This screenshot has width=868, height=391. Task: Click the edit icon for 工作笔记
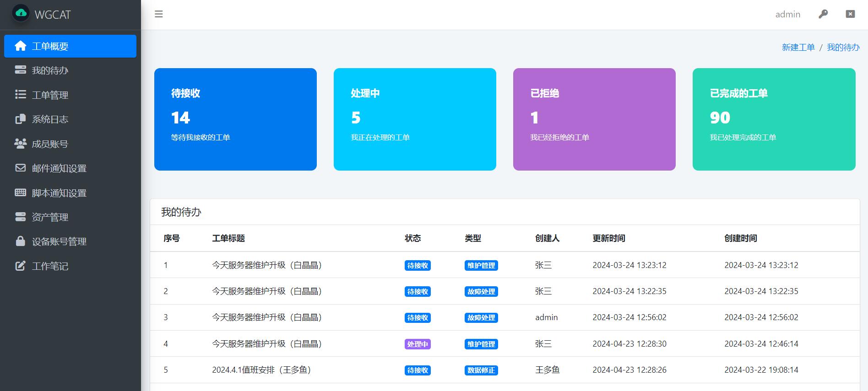click(x=21, y=266)
